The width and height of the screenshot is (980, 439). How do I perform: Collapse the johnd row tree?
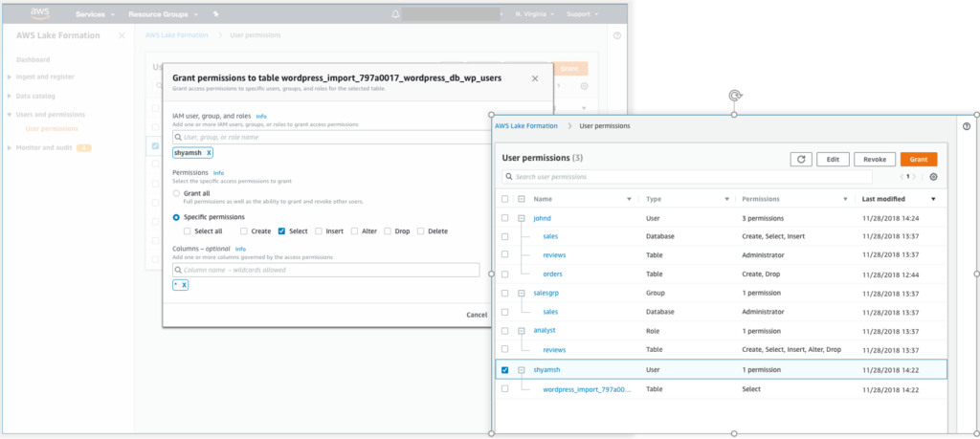point(522,219)
